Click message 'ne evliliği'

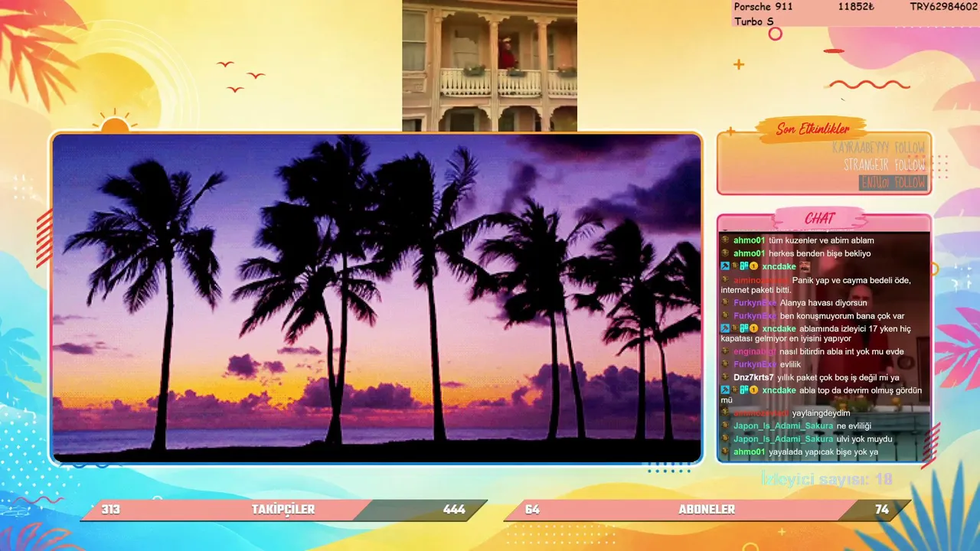click(x=854, y=425)
